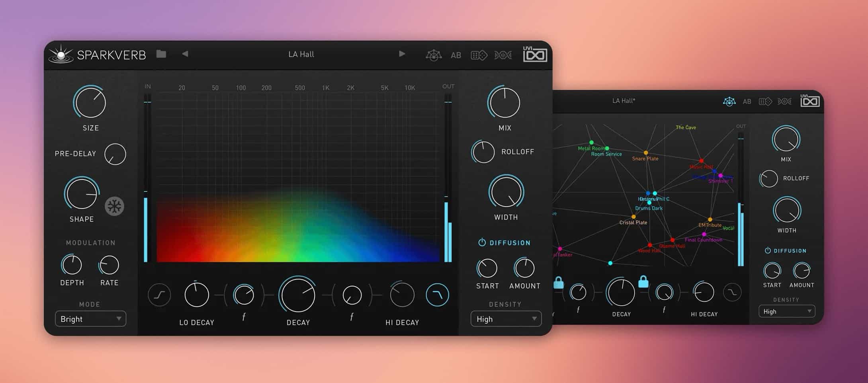Image resolution: width=868 pixels, height=383 pixels.
Task: Toggle the high cut filter button
Action: click(437, 295)
